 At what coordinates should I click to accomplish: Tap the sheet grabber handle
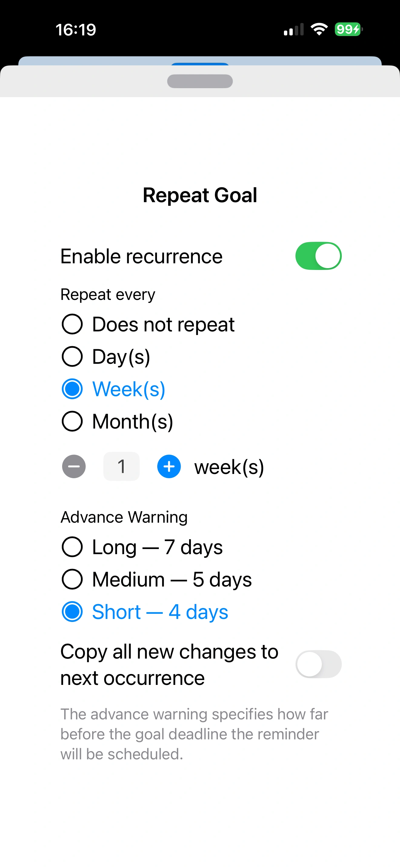pyautogui.click(x=200, y=81)
